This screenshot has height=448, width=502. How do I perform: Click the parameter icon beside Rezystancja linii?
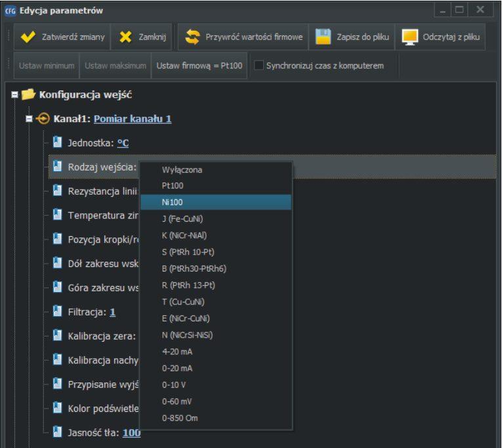(x=57, y=190)
